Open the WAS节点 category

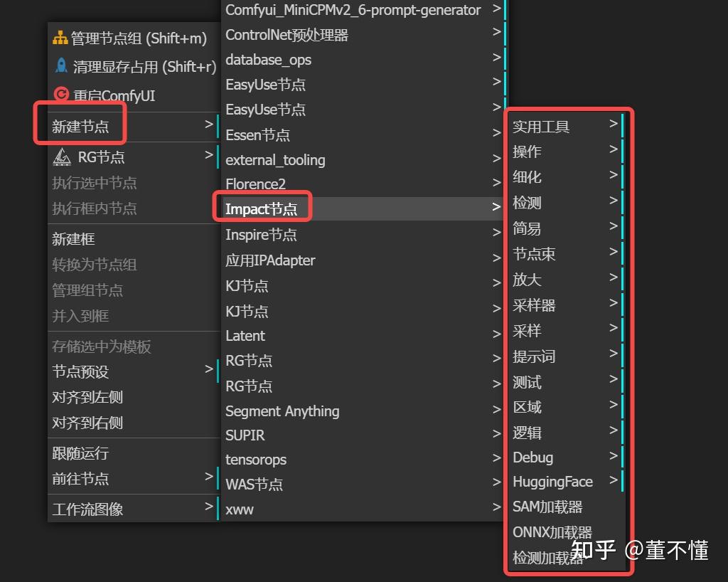pos(363,485)
